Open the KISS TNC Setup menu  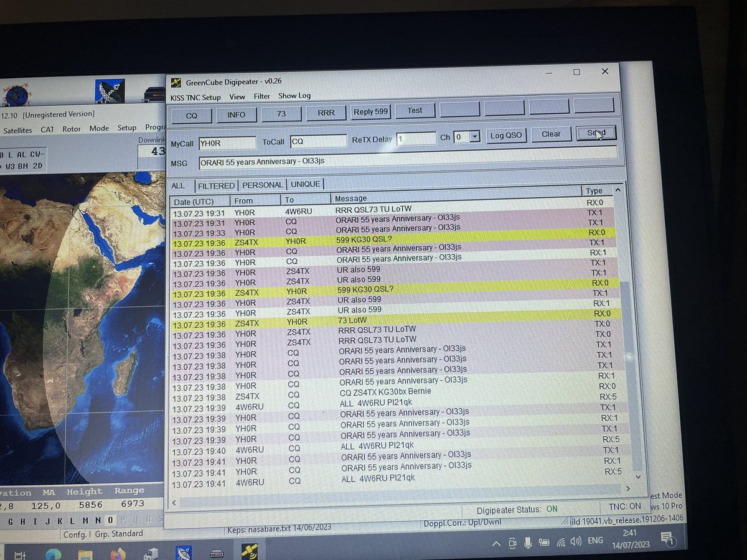(x=195, y=98)
